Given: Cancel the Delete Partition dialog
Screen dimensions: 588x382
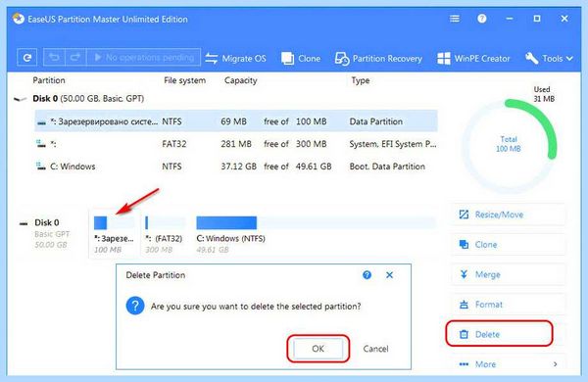Looking at the screenshot, I should click(x=375, y=349).
